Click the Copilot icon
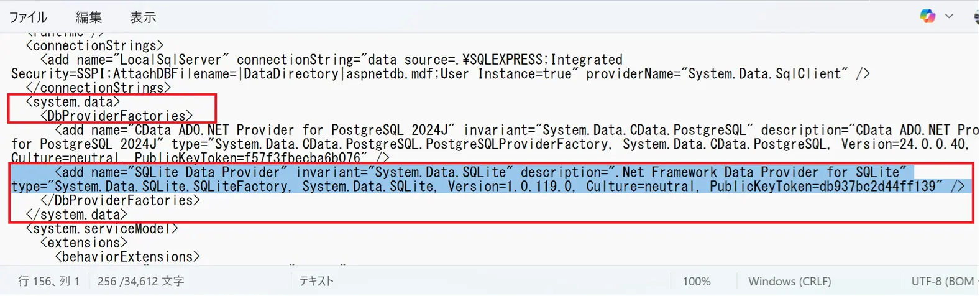This screenshot has width=980, height=296. coord(927,16)
